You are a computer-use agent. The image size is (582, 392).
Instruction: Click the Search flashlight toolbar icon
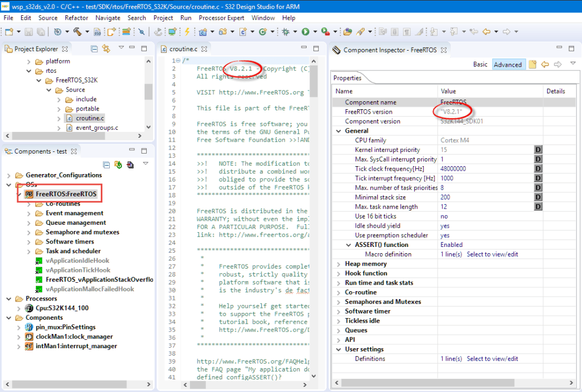[360, 32]
